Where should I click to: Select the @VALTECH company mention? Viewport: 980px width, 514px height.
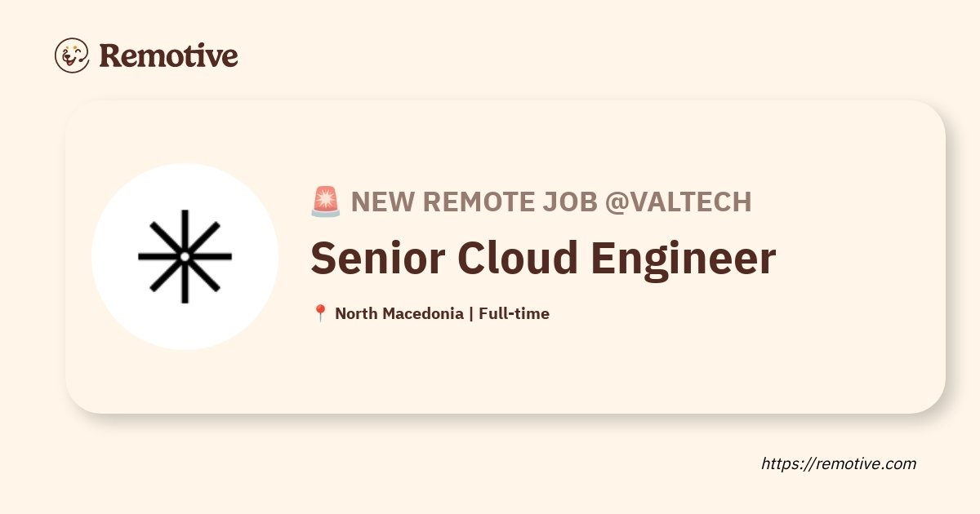click(678, 202)
